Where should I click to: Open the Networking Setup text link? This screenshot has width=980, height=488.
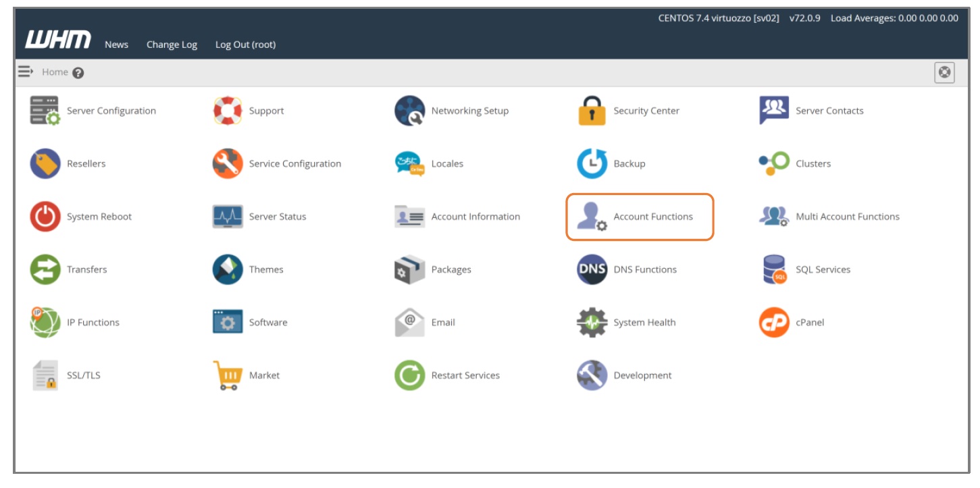[x=470, y=111]
